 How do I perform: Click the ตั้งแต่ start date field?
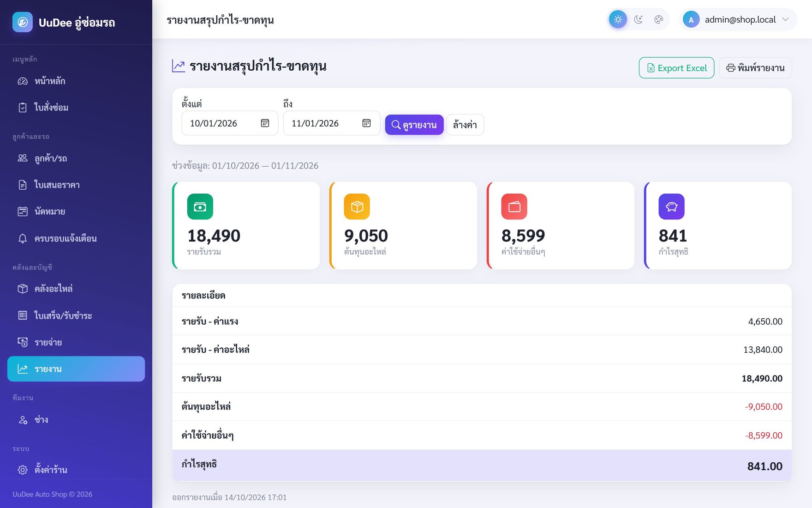(230, 123)
